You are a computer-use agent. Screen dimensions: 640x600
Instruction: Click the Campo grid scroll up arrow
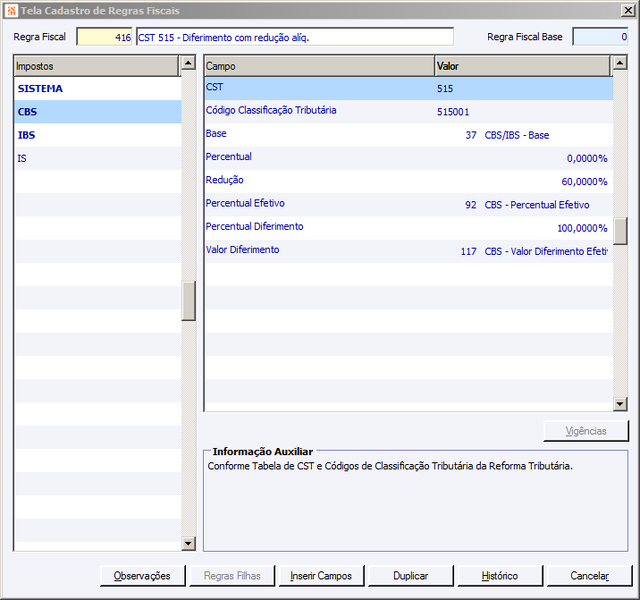click(x=620, y=63)
